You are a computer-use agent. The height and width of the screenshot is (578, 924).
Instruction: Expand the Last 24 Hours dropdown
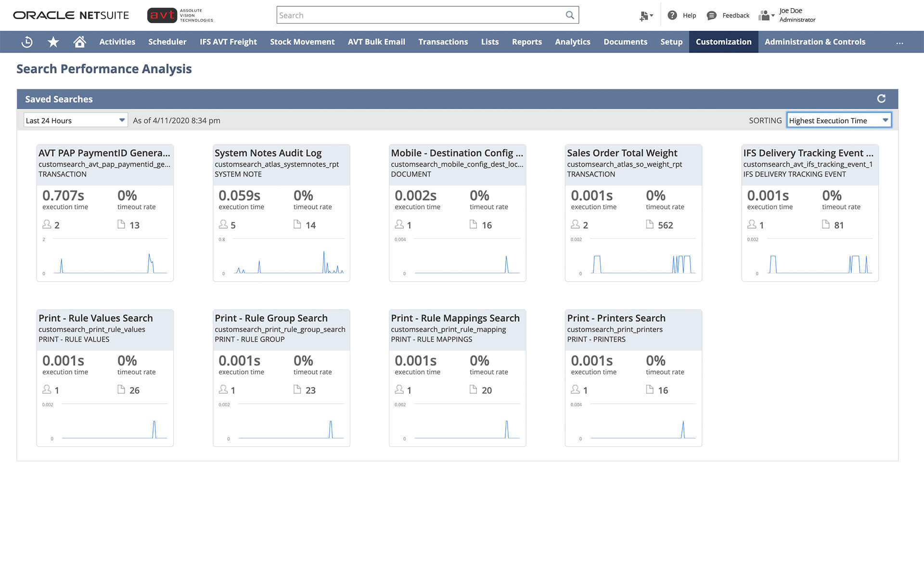tap(75, 120)
